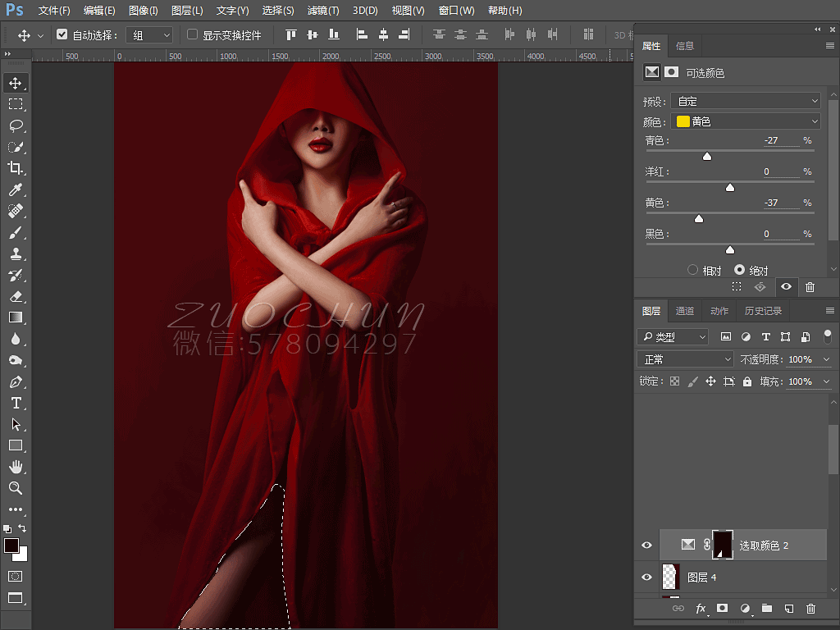Switch to the 历史记录 tab
This screenshot has width=840, height=630.
764,311
